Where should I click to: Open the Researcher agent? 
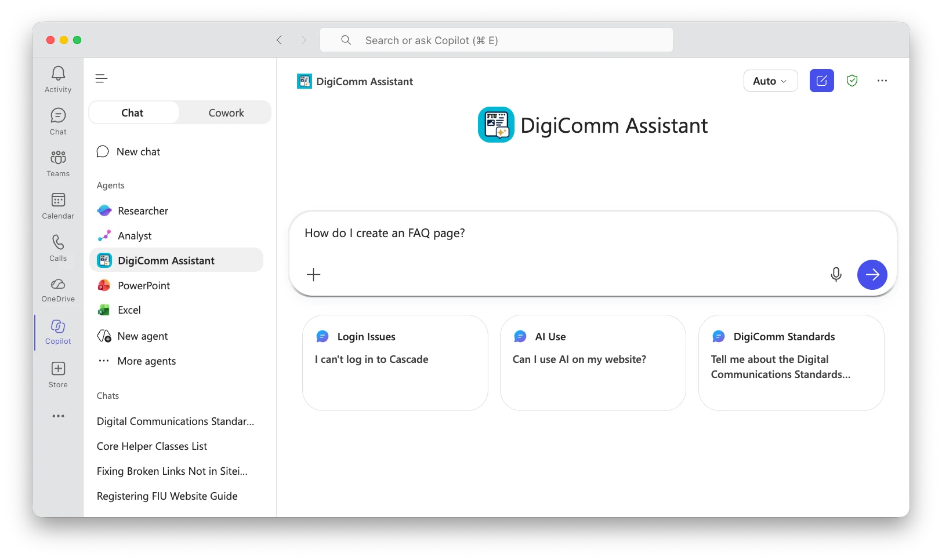(176, 211)
